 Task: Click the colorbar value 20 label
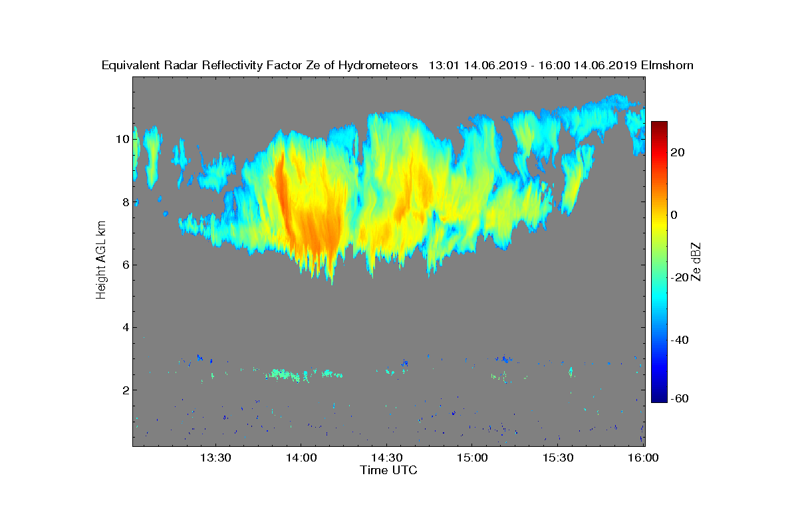tap(678, 152)
